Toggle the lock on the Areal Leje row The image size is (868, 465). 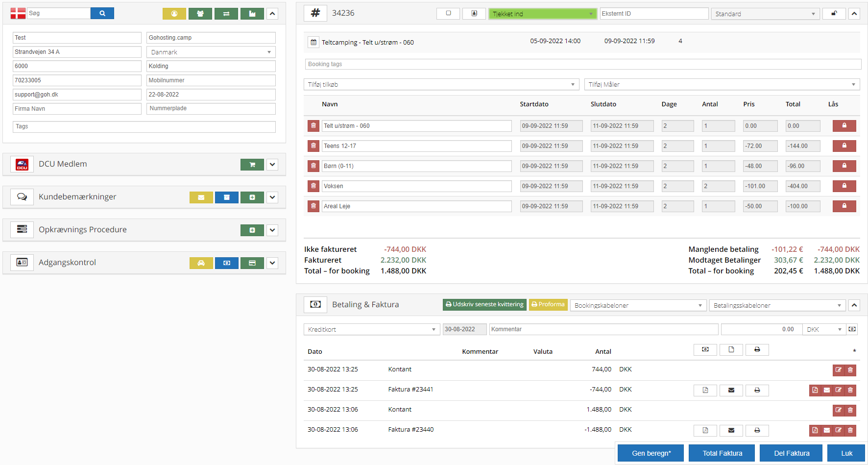pyautogui.click(x=844, y=206)
